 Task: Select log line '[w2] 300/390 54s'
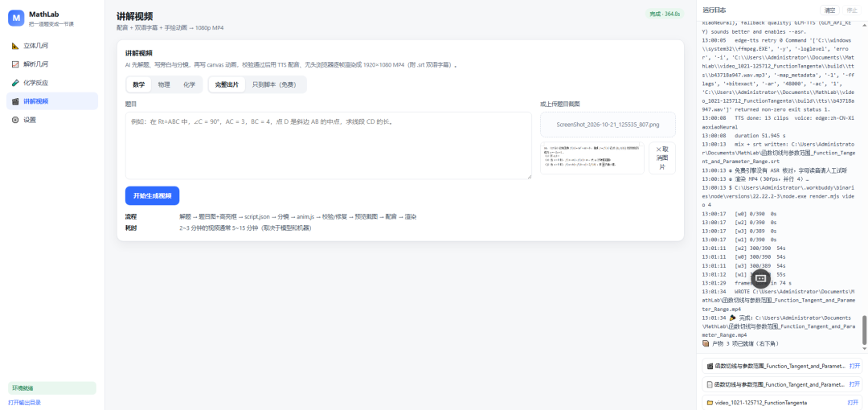(x=743, y=248)
